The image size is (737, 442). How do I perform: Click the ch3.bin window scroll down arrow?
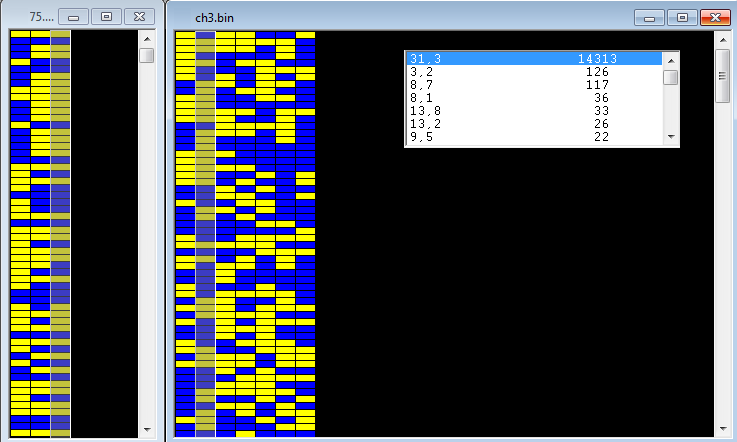coord(723,429)
